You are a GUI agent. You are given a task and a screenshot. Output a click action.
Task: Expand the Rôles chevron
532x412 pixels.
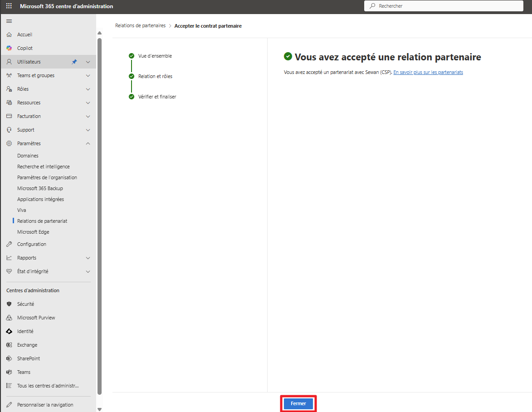88,89
